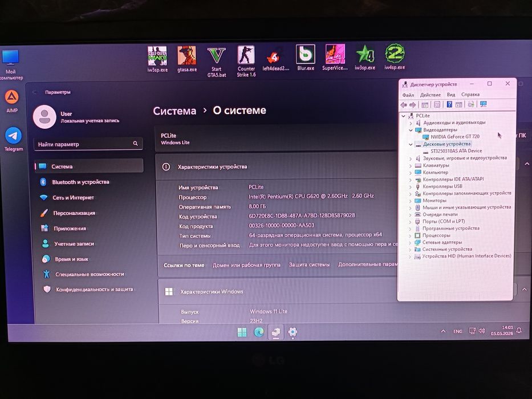This screenshot has height=399, width=532.
Task: Open the Справка menu
Action: coord(470,94)
